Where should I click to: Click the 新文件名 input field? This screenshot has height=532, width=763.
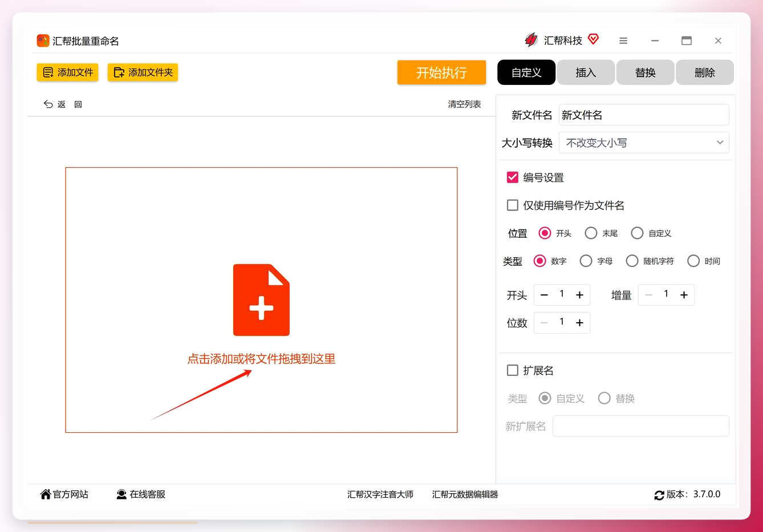coord(644,115)
